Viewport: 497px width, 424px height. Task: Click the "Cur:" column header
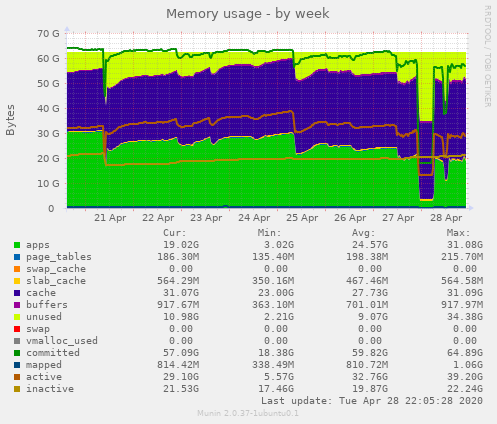pos(175,233)
